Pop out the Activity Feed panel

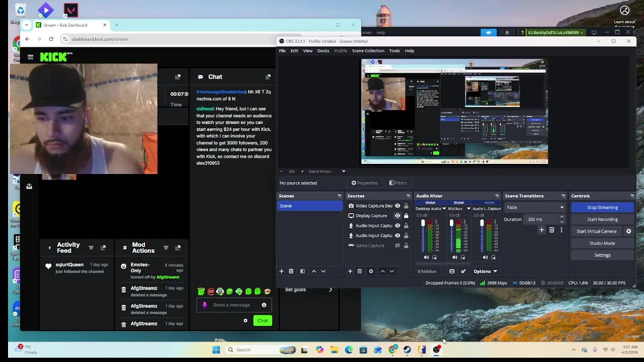(103, 248)
